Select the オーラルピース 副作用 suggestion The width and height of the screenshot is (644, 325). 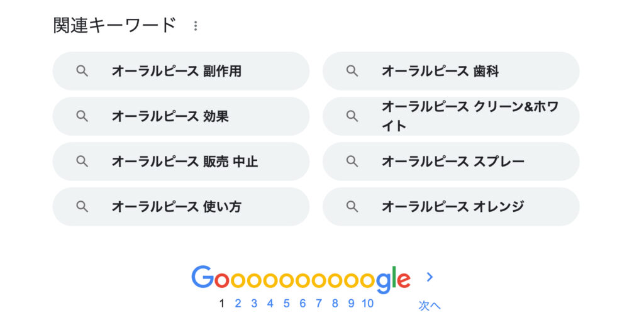pyautogui.click(x=180, y=71)
